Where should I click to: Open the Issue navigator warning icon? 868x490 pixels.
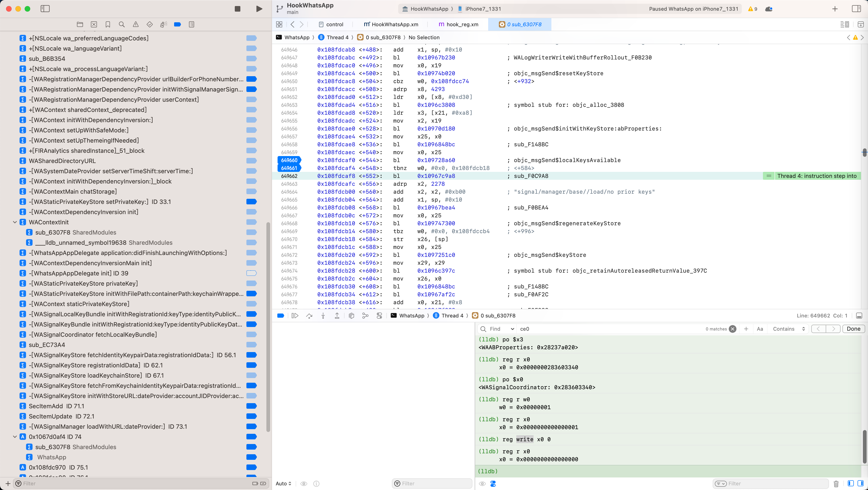click(136, 24)
